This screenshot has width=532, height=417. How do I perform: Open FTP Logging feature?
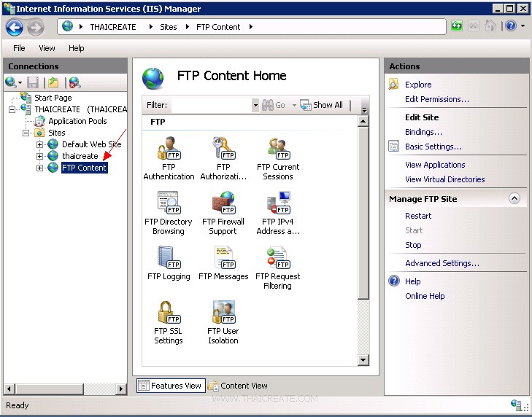click(x=169, y=263)
